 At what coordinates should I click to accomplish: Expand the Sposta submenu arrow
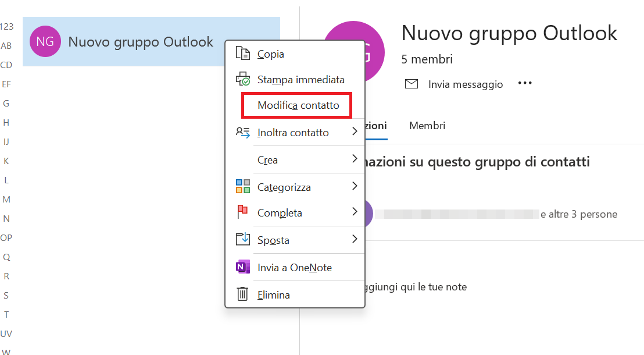[x=355, y=239]
